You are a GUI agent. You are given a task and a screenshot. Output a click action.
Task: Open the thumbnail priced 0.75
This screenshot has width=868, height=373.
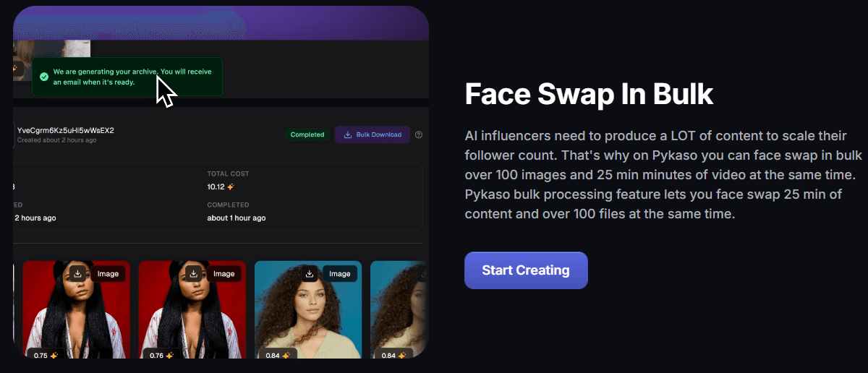(76, 309)
